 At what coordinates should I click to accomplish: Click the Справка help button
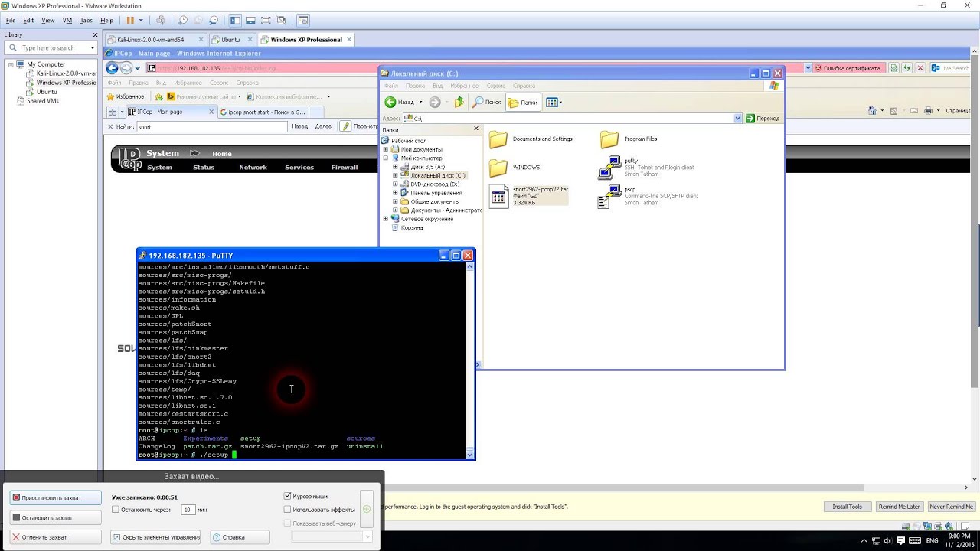coord(240,537)
